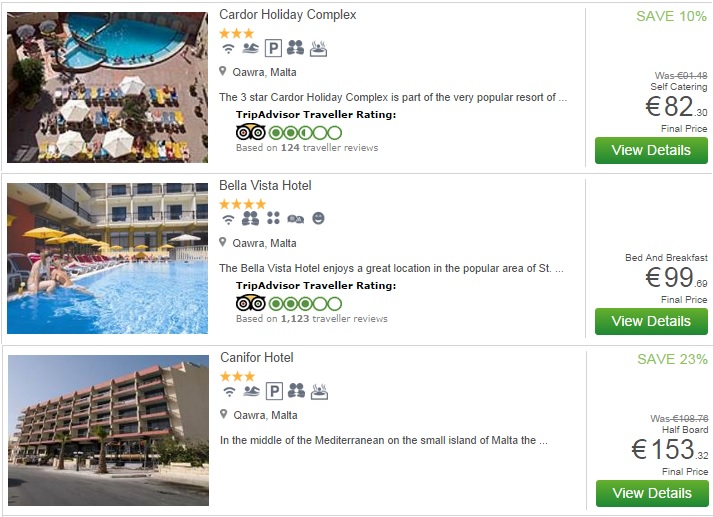713x517 pixels.
Task: Click the Canifor Hotel building photo
Action: [x=108, y=429]
